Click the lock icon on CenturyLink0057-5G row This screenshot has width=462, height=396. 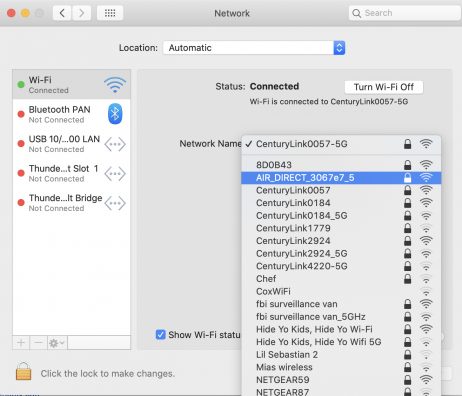[407, 144]
